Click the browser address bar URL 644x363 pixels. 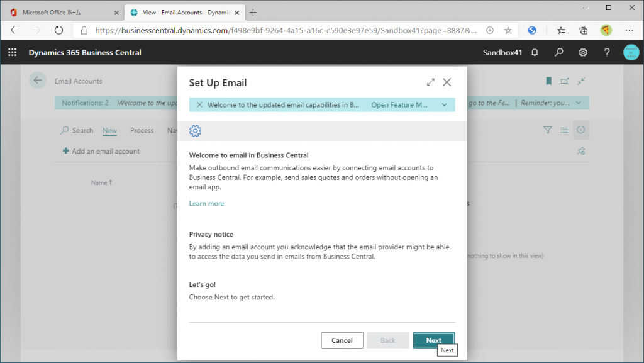pos(286,30)
